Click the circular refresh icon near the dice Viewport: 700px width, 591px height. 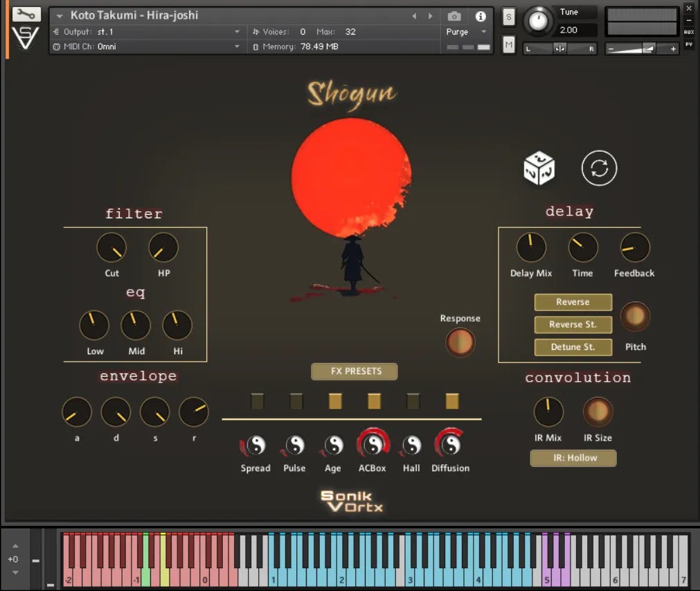click(x=599, y=167)
